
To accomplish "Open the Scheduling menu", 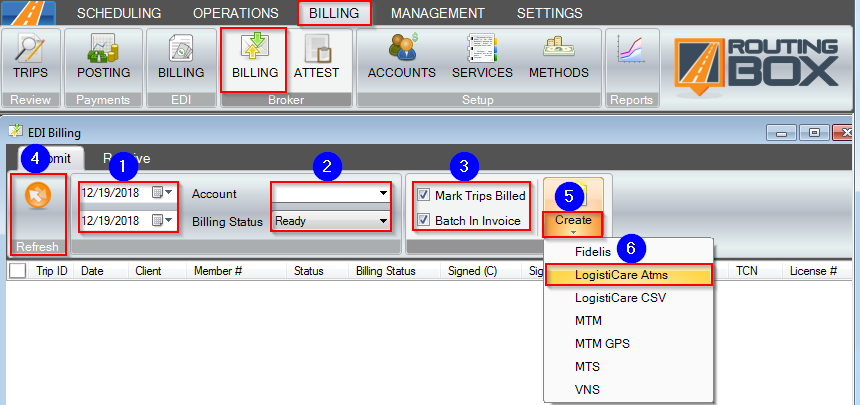I will point(119,13).
